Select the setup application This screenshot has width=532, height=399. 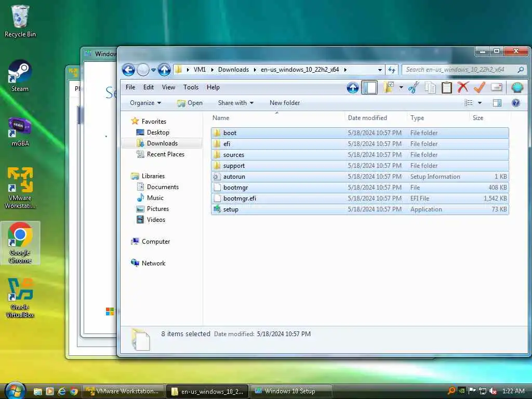pos(360,209)
